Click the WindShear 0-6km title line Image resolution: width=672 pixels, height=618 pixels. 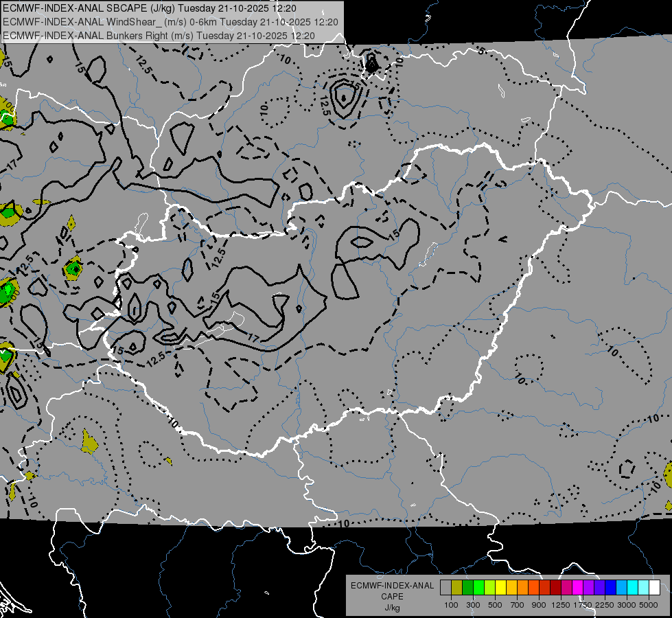(170, 22)
